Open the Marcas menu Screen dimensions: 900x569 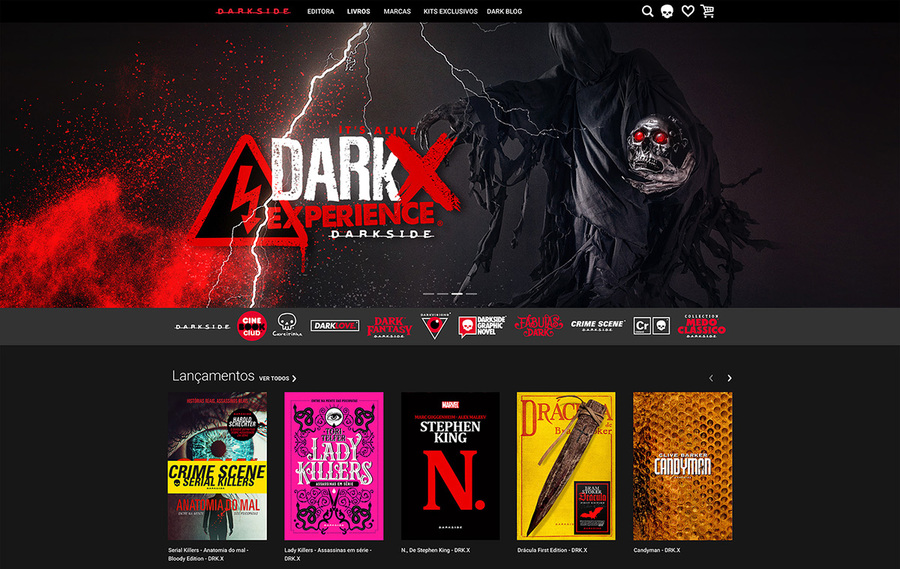(397, 11)
